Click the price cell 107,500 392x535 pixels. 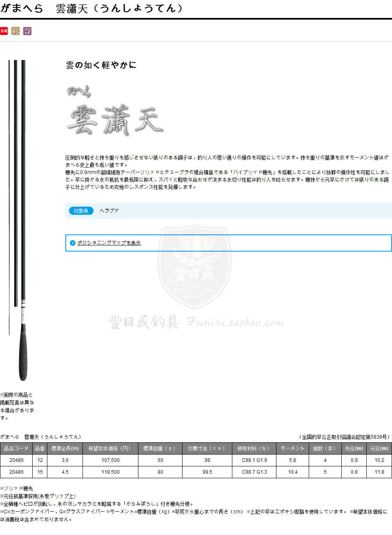[110, 460]
